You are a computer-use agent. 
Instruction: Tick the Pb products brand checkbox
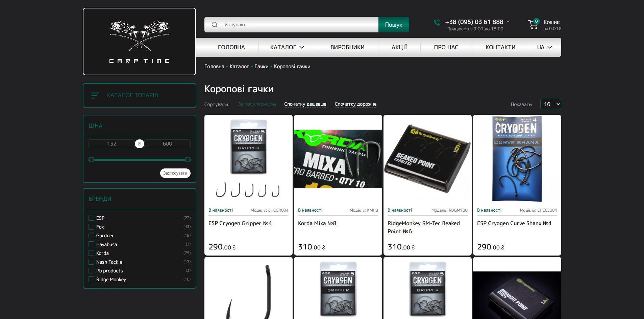click(91, 271)
